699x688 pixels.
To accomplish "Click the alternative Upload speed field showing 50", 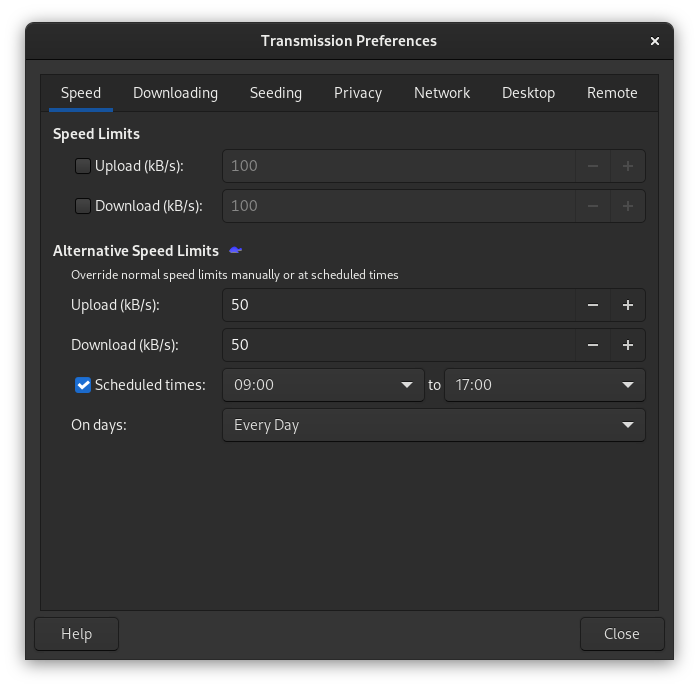I will (x=399, y=305).
